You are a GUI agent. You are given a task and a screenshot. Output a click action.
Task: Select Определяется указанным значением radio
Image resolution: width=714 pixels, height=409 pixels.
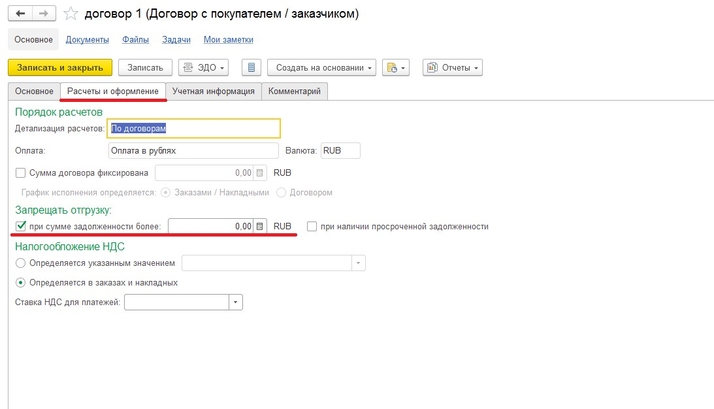tap(21, 263)
